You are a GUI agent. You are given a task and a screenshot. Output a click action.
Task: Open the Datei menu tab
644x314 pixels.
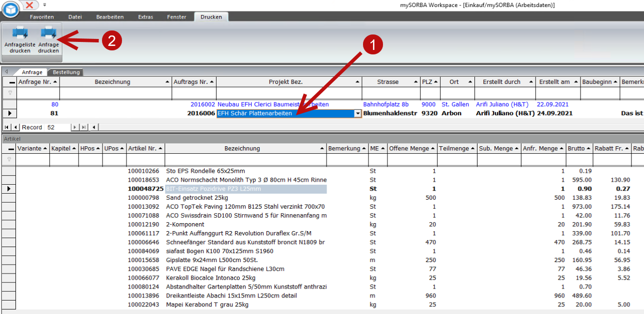click(75, 16)
